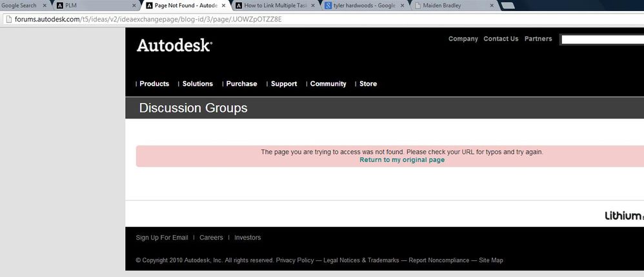
Task: Switch to the PLM tab
Action: tap(97, 6)
